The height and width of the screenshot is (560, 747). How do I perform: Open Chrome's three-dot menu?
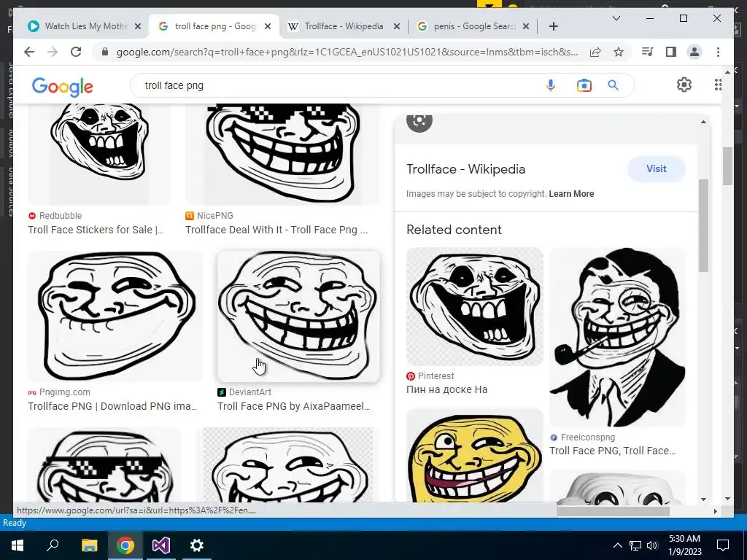pos(718,52)
